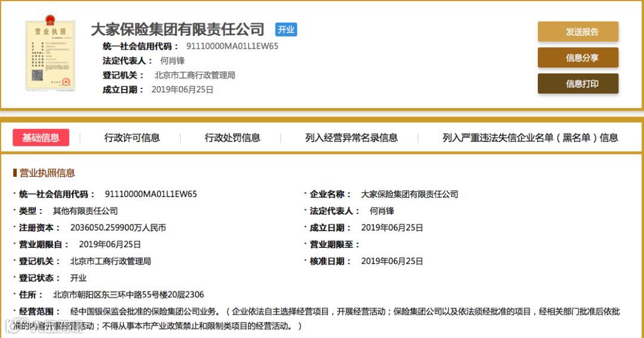The height and width of the screenshot is (338, 644).
Task: Click the 核准日期 date value
Action: [x=392, y=261]
